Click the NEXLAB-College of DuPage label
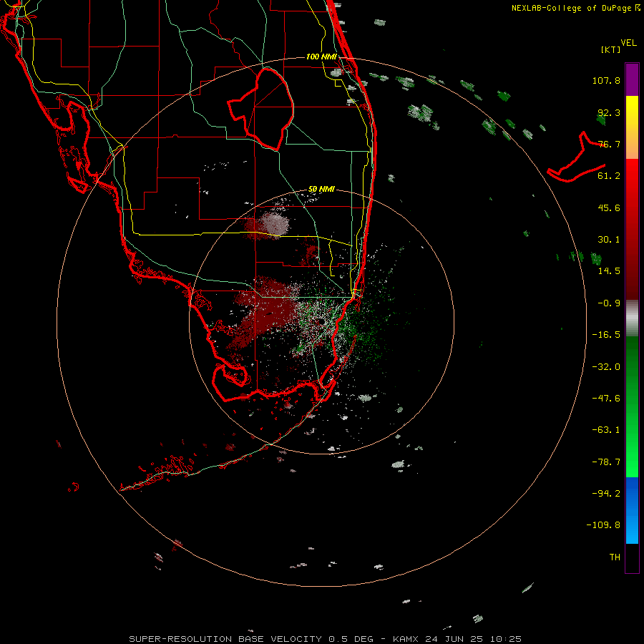Viewport: 644px width, 644px height. click(575, 8)
